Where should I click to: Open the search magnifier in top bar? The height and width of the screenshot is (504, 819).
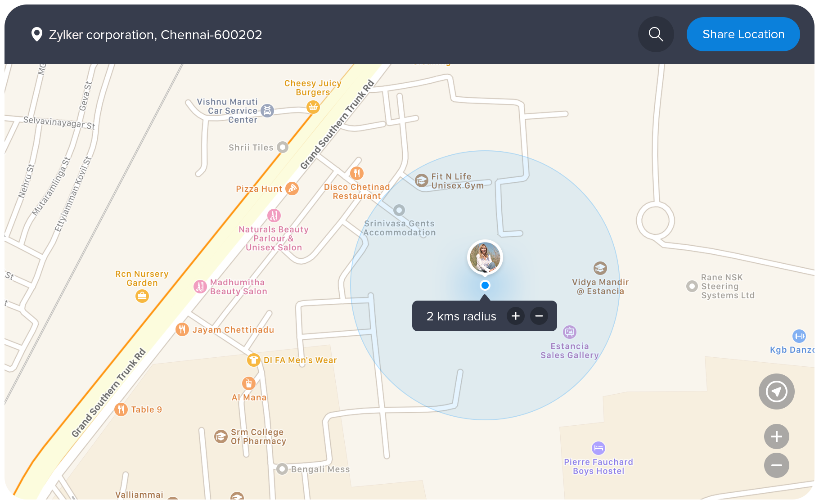pos(656,34)
